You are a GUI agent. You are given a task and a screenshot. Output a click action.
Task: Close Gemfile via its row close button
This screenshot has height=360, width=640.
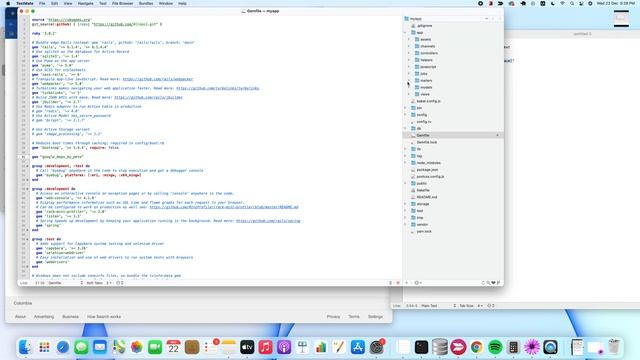[x=497, y=135]
